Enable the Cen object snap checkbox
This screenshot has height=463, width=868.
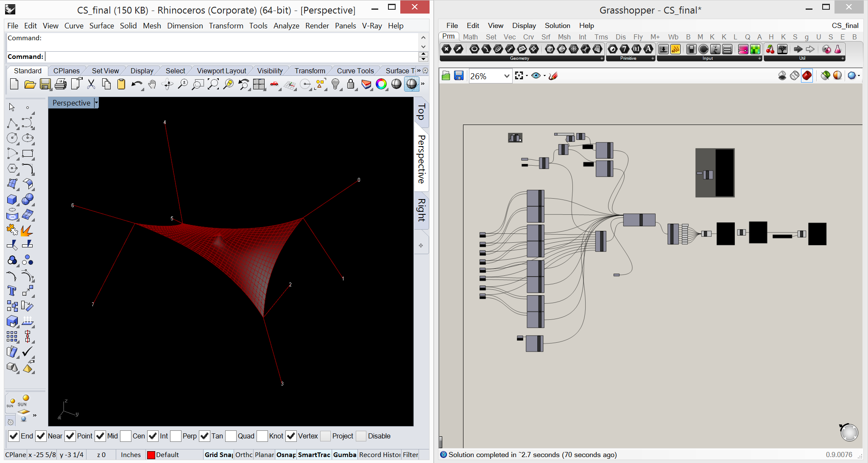coord(126,436)
